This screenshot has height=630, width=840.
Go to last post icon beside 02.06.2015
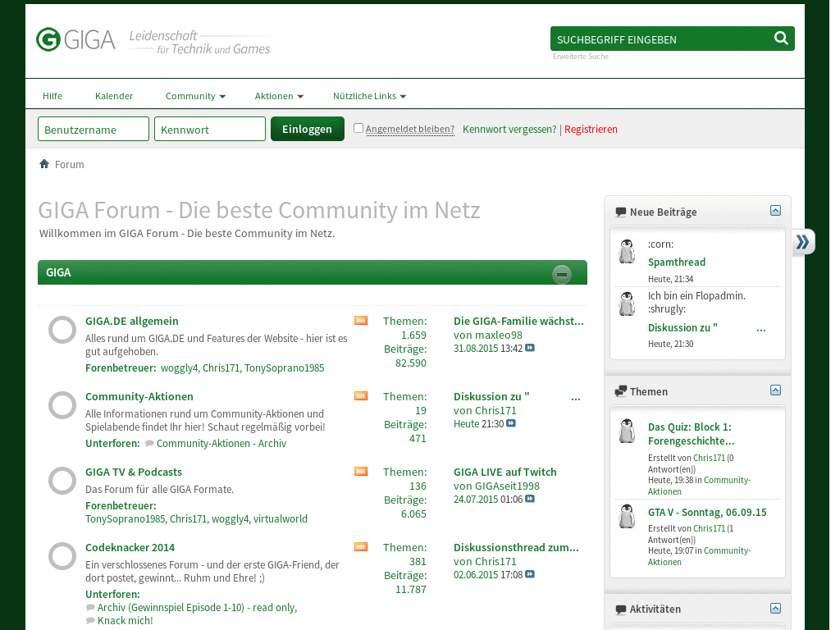point(530,574)
